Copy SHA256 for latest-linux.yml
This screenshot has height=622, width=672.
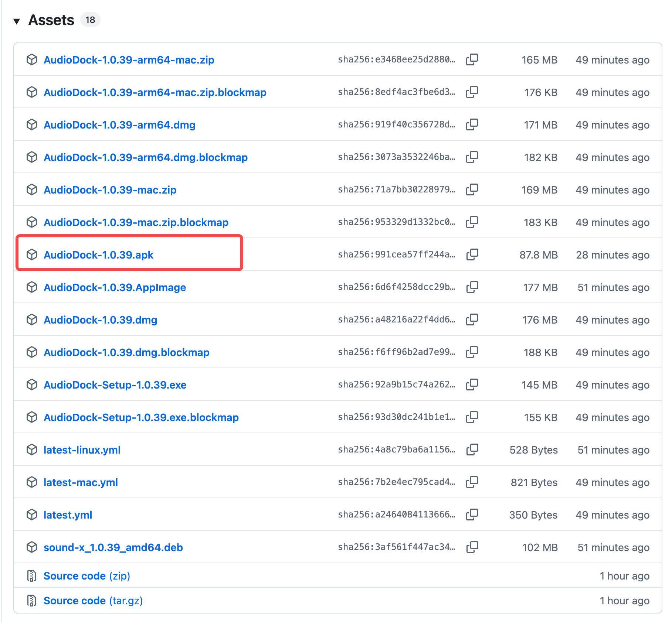pos(472,450)
